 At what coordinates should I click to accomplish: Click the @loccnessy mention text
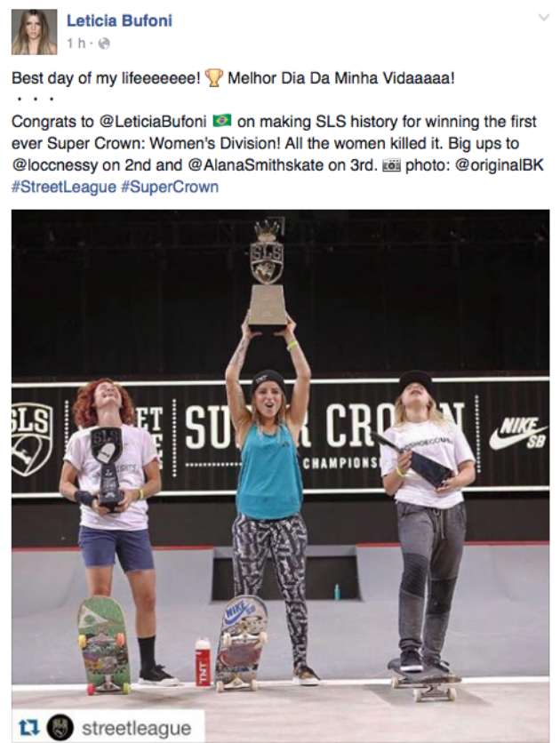tap(54, 165)
